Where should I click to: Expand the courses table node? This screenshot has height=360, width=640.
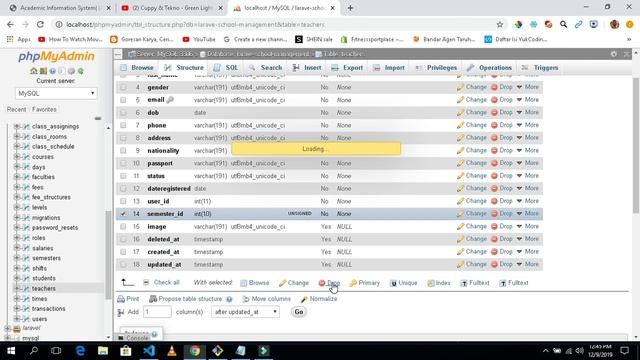click(x=17, y=157)
